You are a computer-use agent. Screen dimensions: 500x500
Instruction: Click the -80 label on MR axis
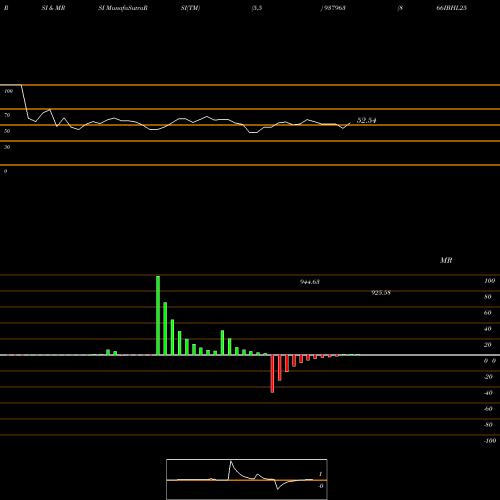coord(488,425)
